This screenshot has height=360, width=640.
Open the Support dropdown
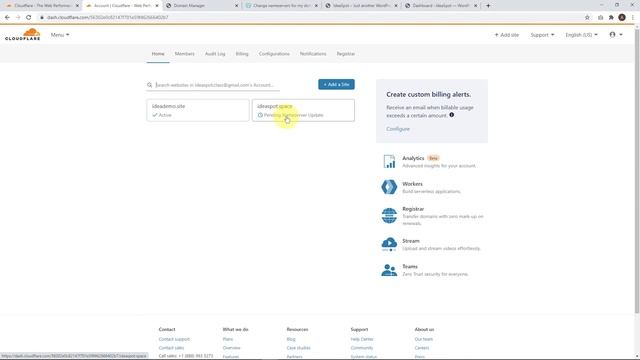click(x=542, y=35)
